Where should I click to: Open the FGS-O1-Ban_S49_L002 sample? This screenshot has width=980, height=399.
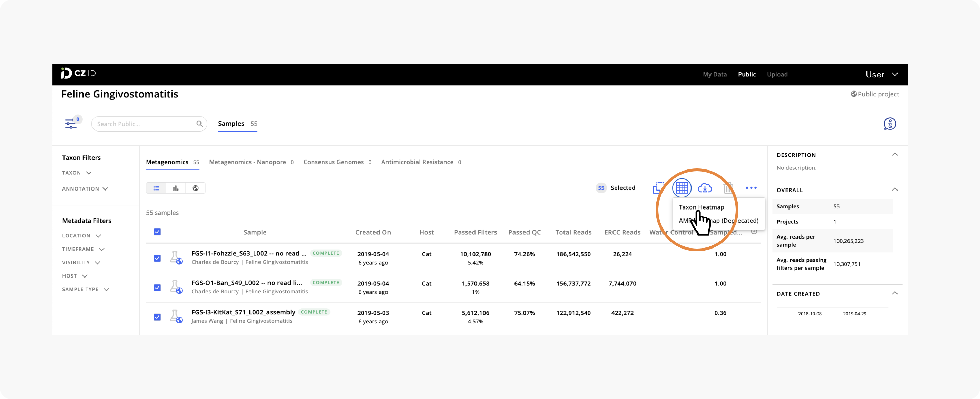pyautogui.click(x=246, y=283)
